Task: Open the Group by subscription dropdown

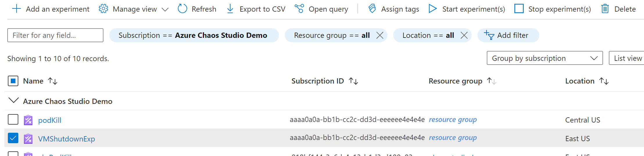Action: (544, 58)
